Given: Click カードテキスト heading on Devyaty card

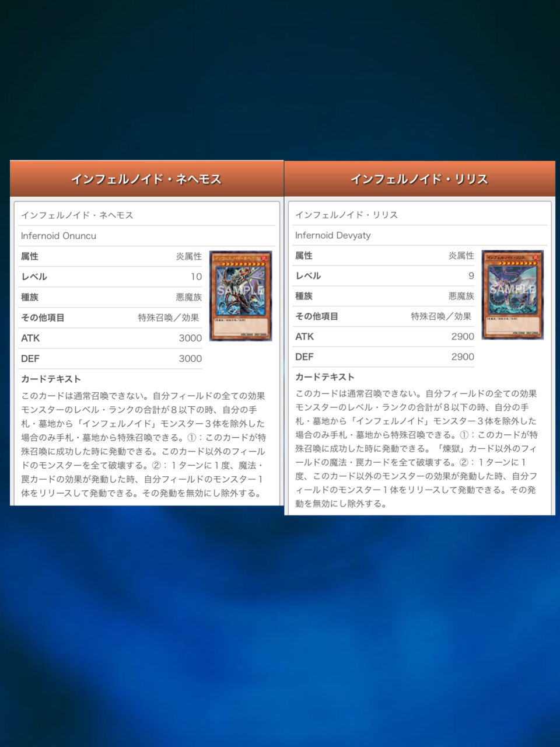Looking at the screenshot, I should click(324, 377).
